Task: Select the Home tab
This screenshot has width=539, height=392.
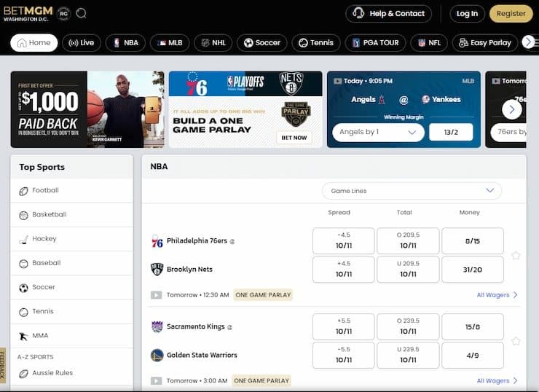Action: 34,43
